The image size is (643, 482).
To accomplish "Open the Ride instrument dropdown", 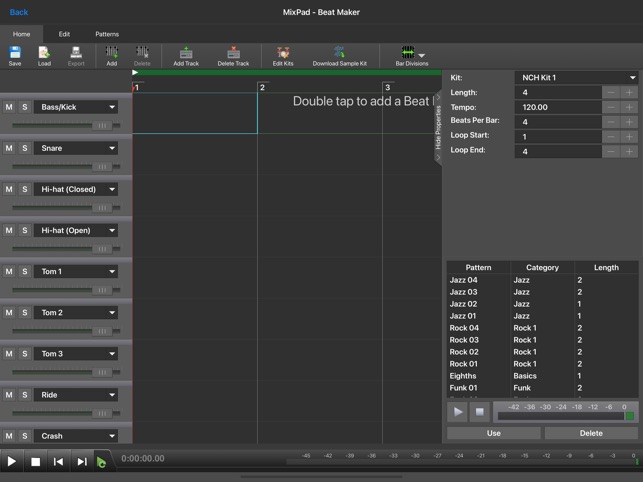I will click(x=76, y=395).
